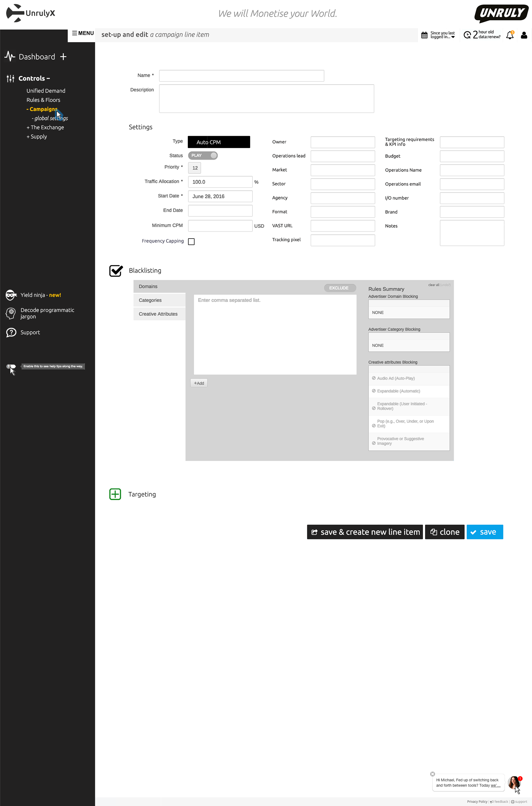
Task: Expand the Targeting section
Action: click(115, 494)
